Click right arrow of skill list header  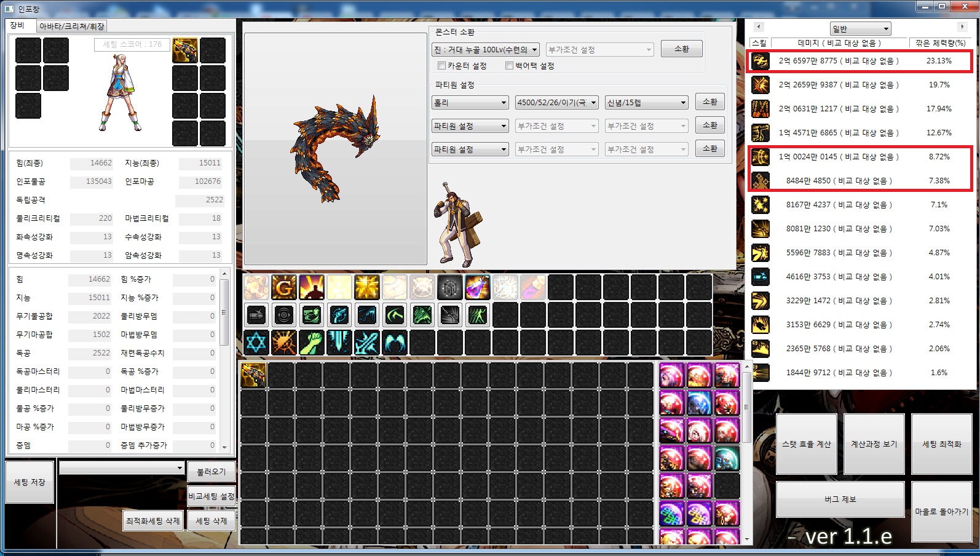pyautogui.click(x=962, y=26)
